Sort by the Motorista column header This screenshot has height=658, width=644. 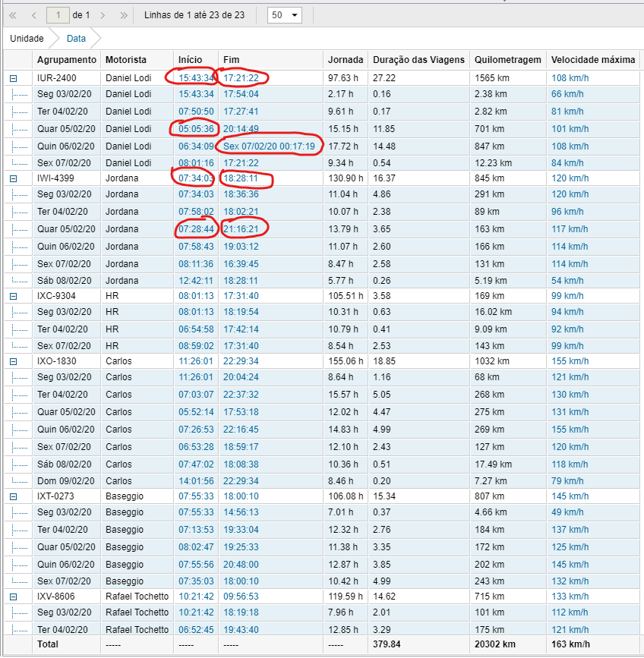126,60
